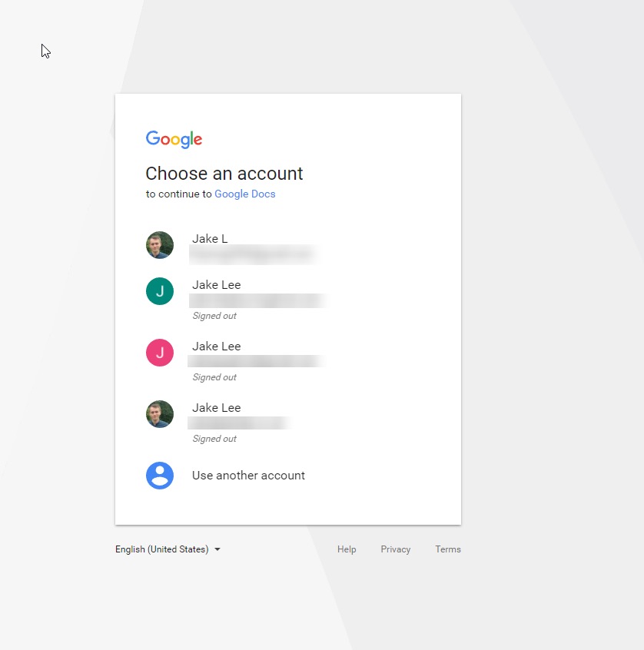Select the last Jake Lee photo avatar
This screenshot has width=644, height=650.
[160, 413]
